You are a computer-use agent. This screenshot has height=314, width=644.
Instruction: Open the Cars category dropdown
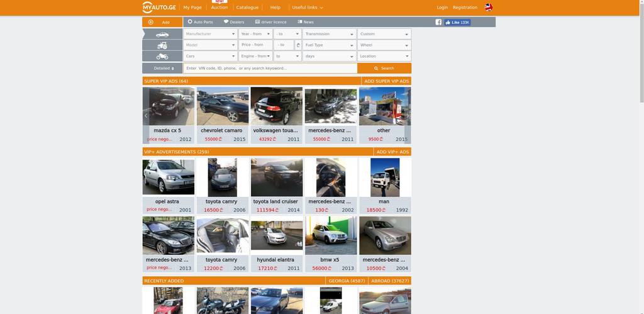tap(210, 56)
